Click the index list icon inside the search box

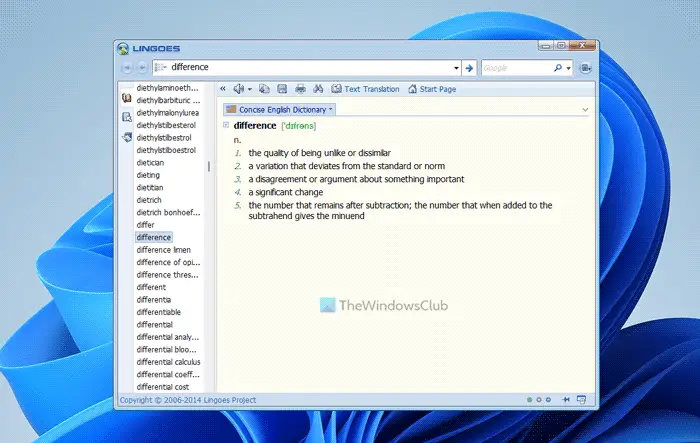click(x=160, y=67)
